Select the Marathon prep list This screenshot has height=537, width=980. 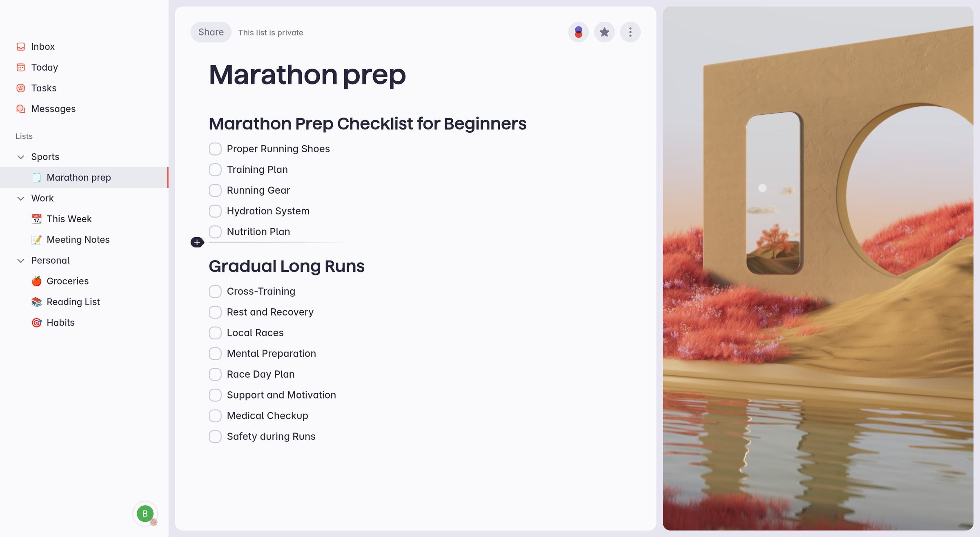tap(84, 178)
